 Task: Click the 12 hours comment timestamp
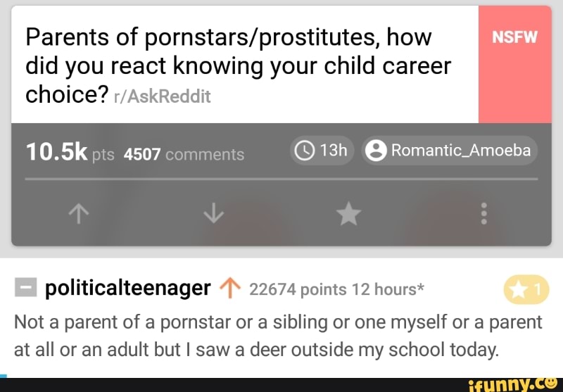click(x=383, y=289)
